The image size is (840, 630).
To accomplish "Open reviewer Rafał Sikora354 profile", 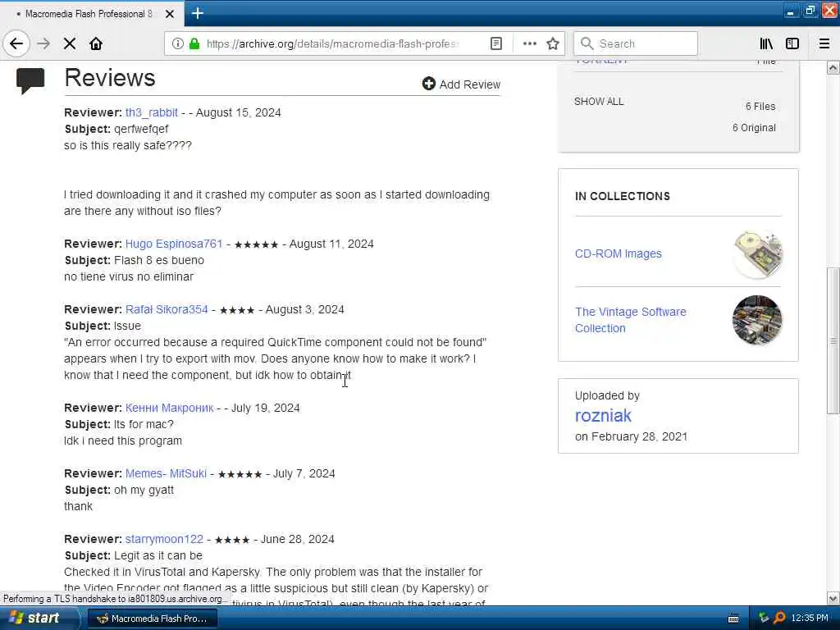I will tap(167, 309).
